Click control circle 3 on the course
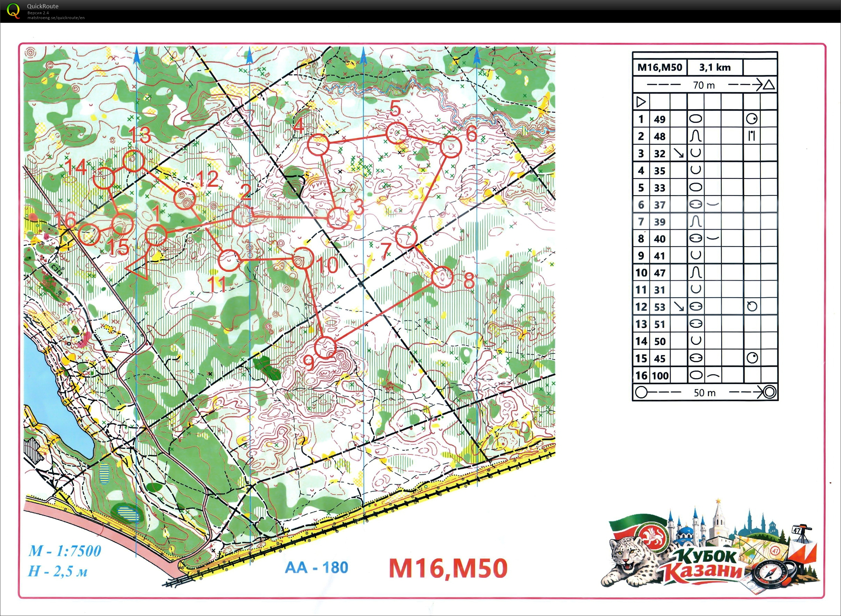841x616 pixels. point(338,218)
